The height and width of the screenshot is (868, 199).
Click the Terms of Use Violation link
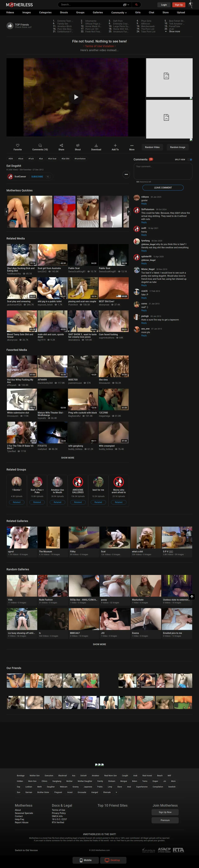pyautogui.click(x=99, y=46)
